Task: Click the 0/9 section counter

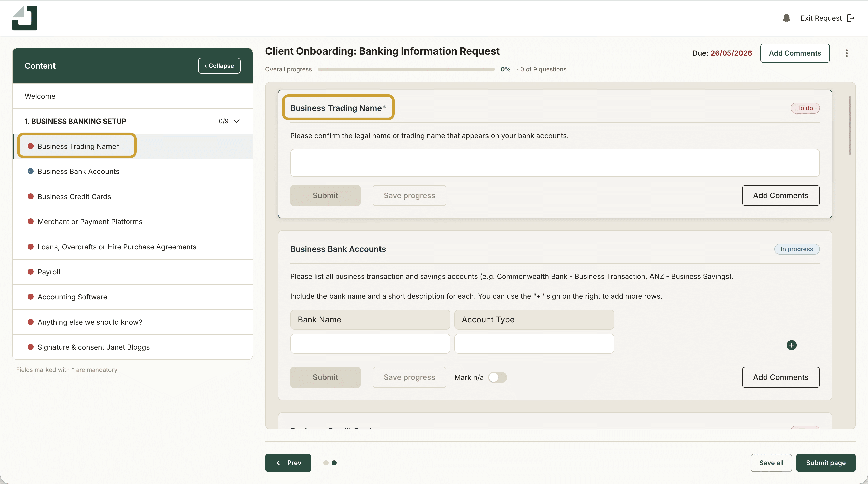Action: 223,121
